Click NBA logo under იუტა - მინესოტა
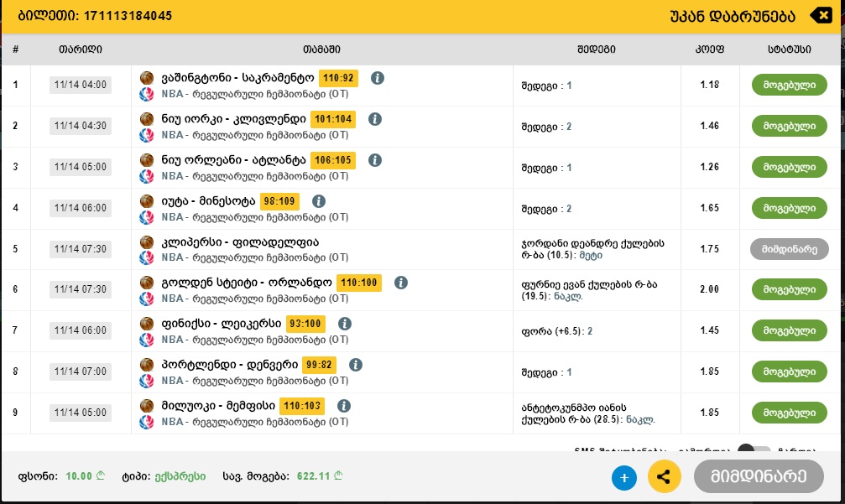 point(147,217)
